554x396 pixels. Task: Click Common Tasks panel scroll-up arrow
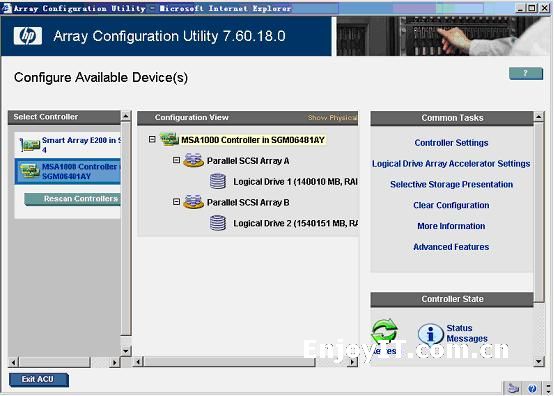[538, 116]
